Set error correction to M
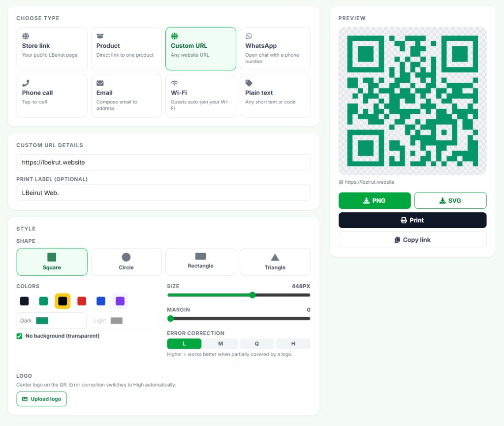Screen dimensions: 504x426 (x=220, y=344)
